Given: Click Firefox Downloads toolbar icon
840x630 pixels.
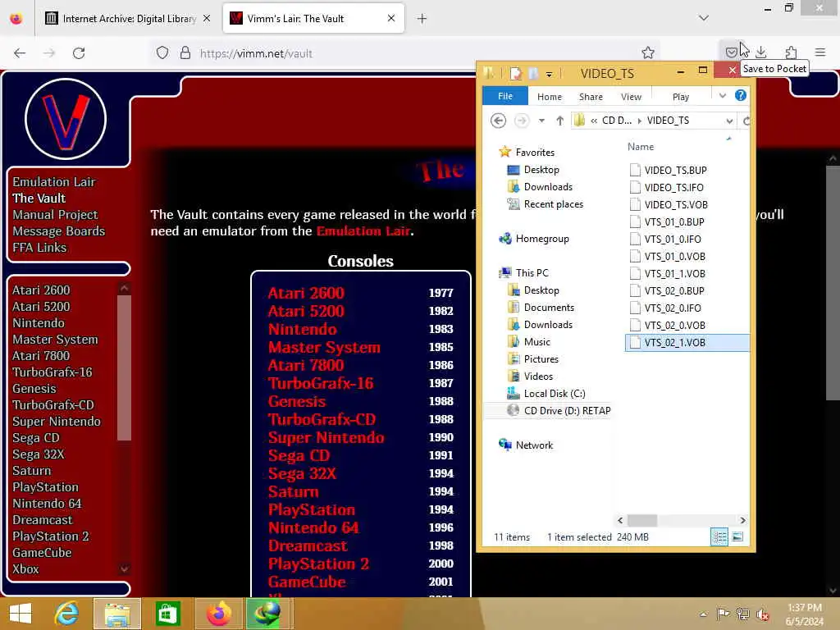Looking at the screenshot, I should pyautogui.click(x=760, y=52).
